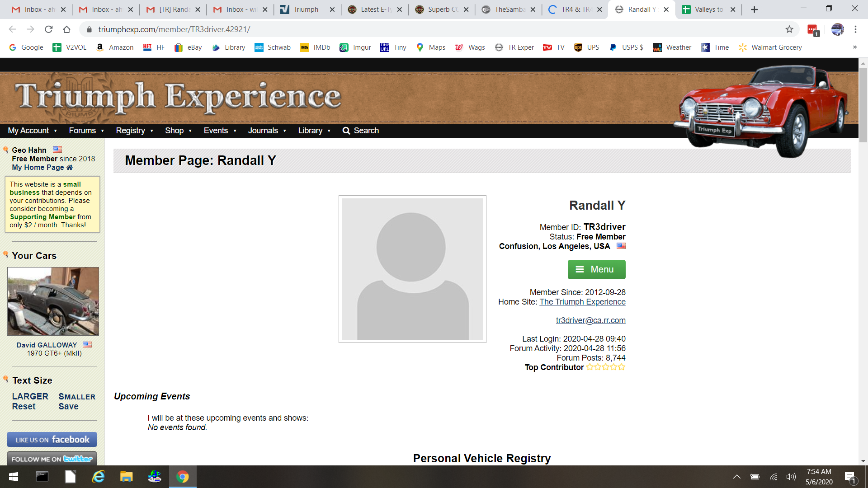Open the Amazon bookmark
The height and width of the screenshot is (488, 868).
point(115,47)
